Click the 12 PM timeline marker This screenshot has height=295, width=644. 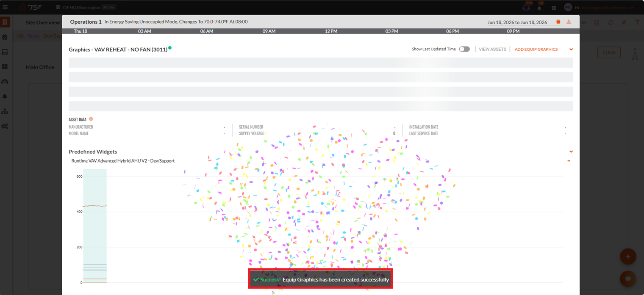coord(331,31)
